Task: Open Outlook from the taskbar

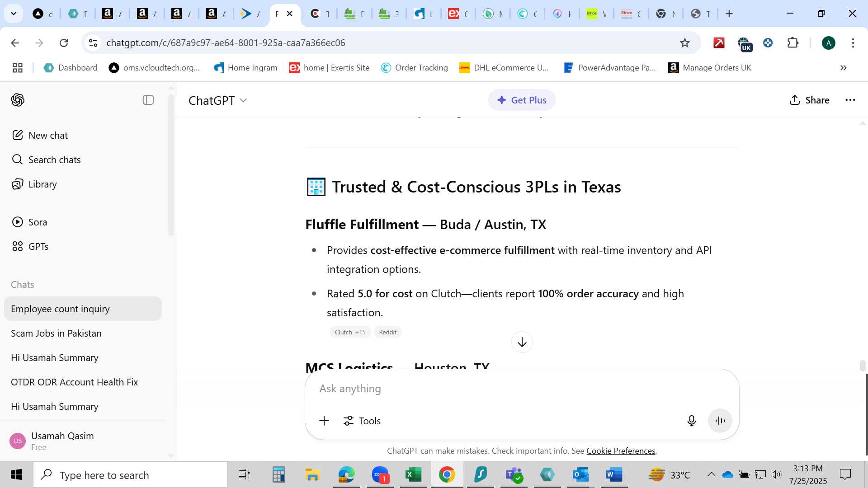Action: click(x=580, y=474)
